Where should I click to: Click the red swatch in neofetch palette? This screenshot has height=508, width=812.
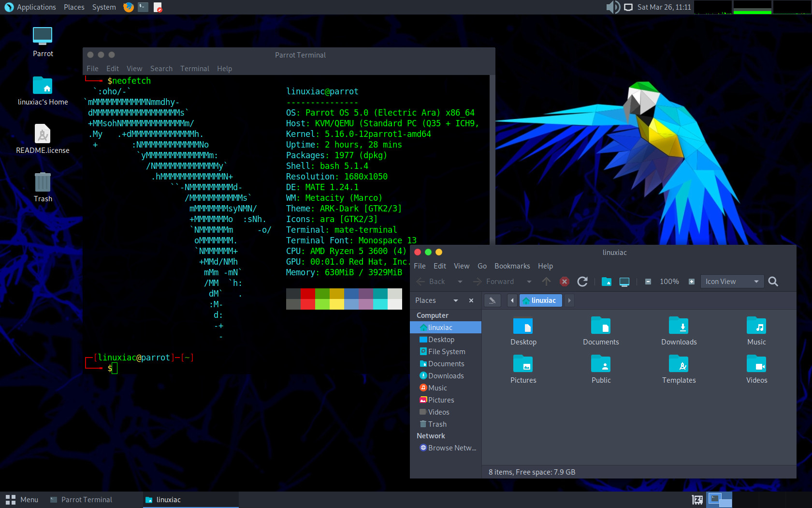pyautogui.click(x=308, y=294)
